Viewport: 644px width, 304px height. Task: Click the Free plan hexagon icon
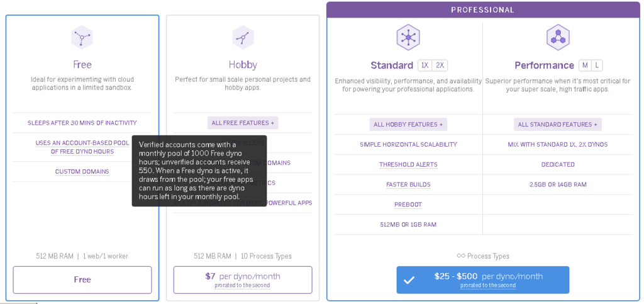click(x=82, y=38)
